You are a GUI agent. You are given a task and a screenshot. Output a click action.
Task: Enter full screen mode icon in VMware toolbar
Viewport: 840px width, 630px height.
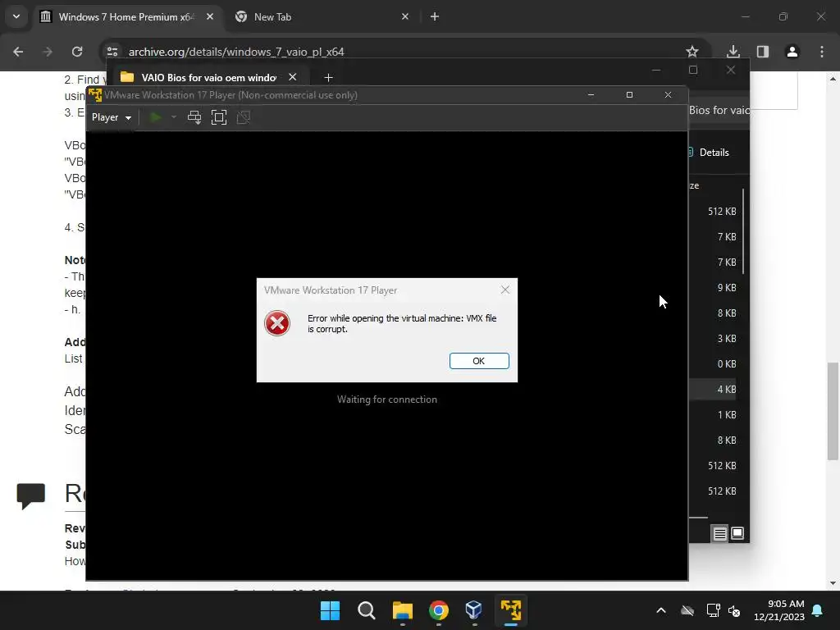(219, 117)
